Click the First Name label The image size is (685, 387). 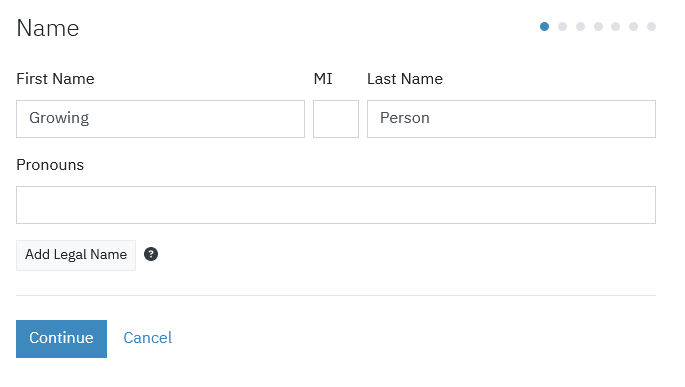point(55,79)
